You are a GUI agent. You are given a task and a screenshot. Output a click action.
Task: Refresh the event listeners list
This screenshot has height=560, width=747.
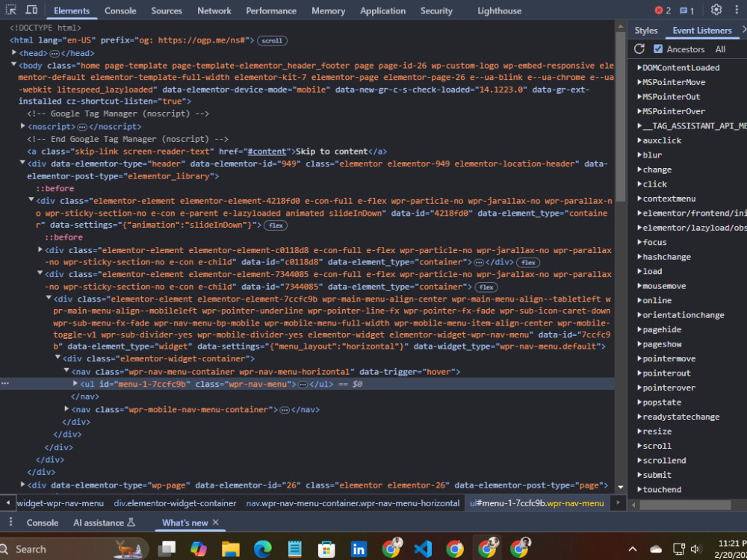pos(639,49)
